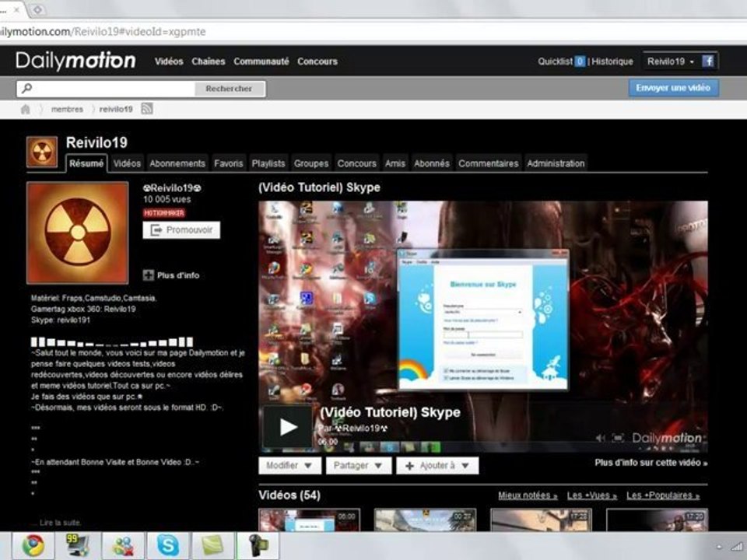Click the large radiation profile picture
Screen dimensions: 747x560
tap(78, 233)
